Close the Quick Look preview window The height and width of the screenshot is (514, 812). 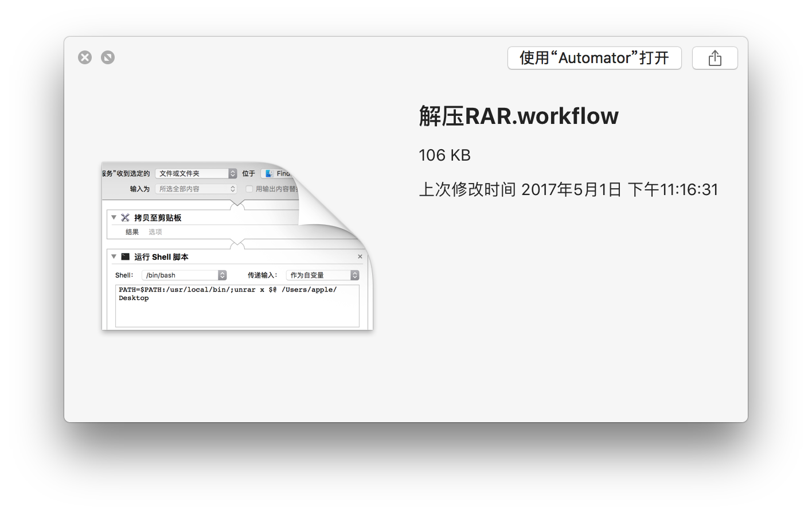(85, 57)
